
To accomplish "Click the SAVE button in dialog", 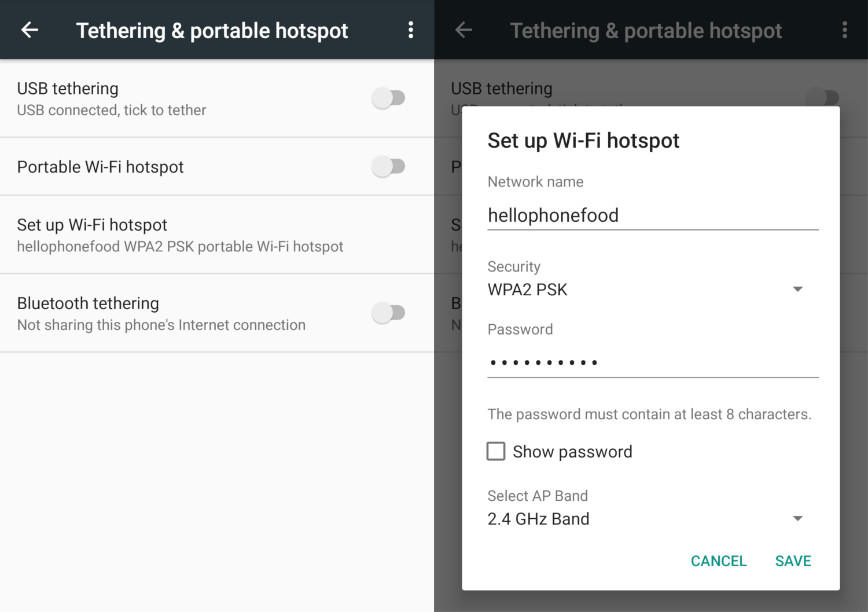I will click(793, 560).
